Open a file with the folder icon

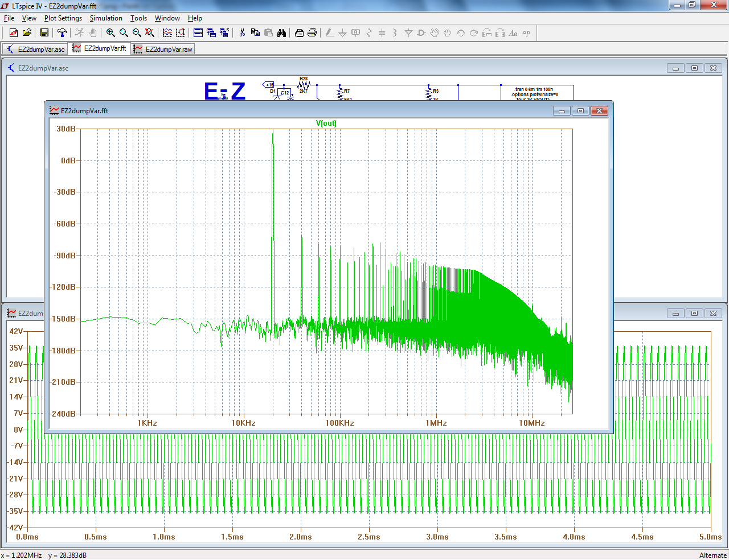(27, 33)
